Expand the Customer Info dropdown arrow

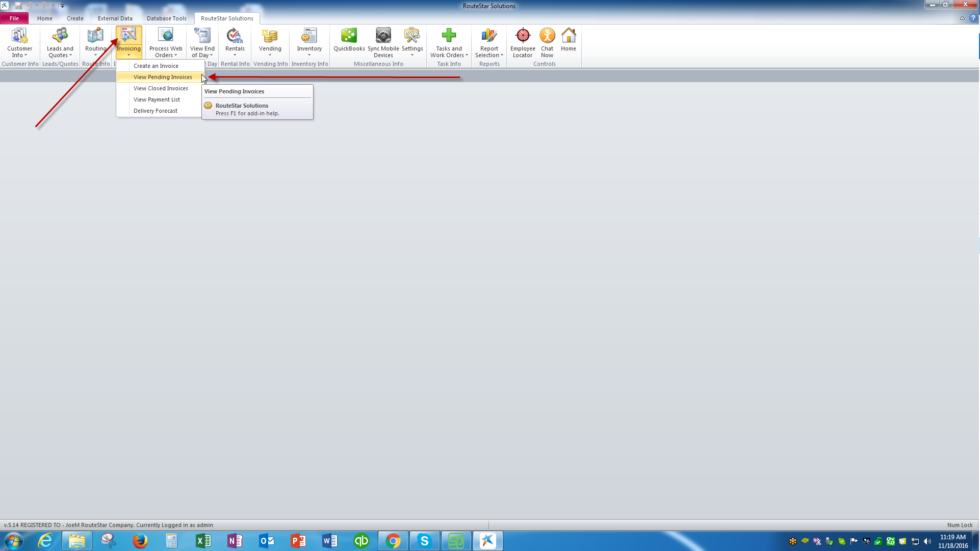tap(25, 55)
